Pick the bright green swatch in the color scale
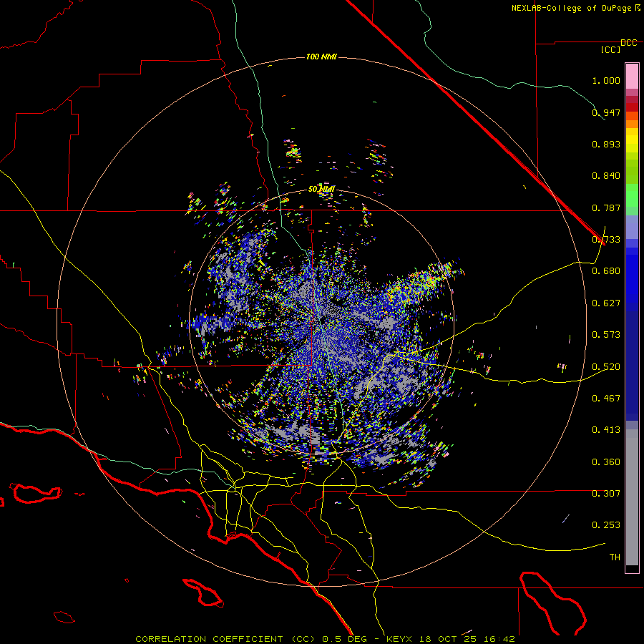This screenshot has width=644, height=644. [x=632, y=195]
